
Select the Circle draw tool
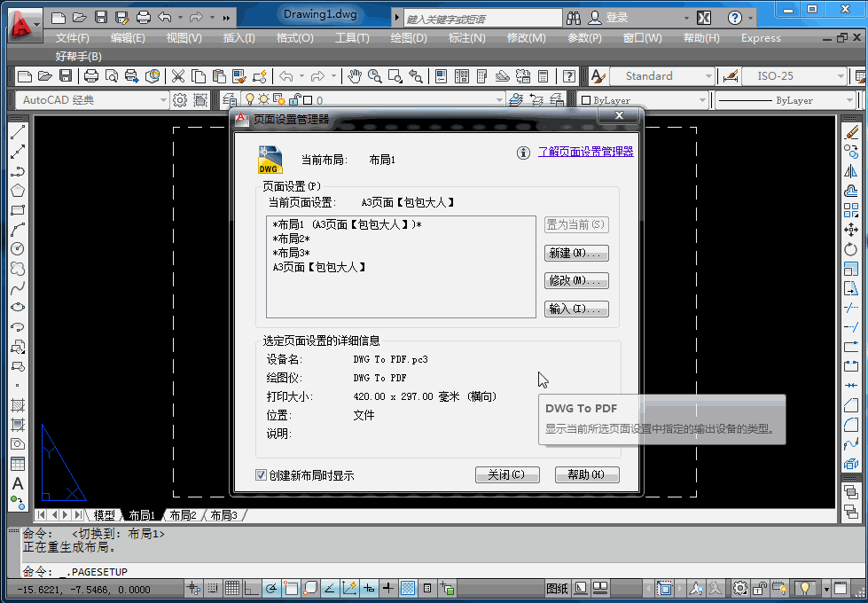[x=18, y=248]
